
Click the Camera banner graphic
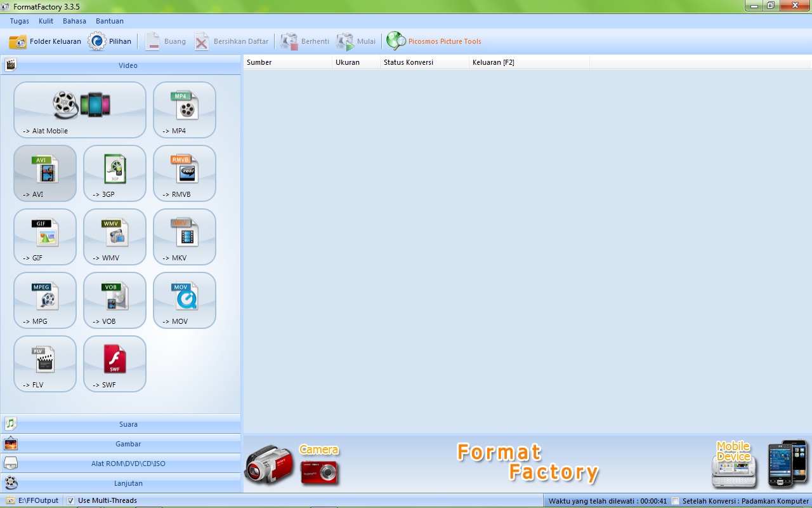pos(292,465)
